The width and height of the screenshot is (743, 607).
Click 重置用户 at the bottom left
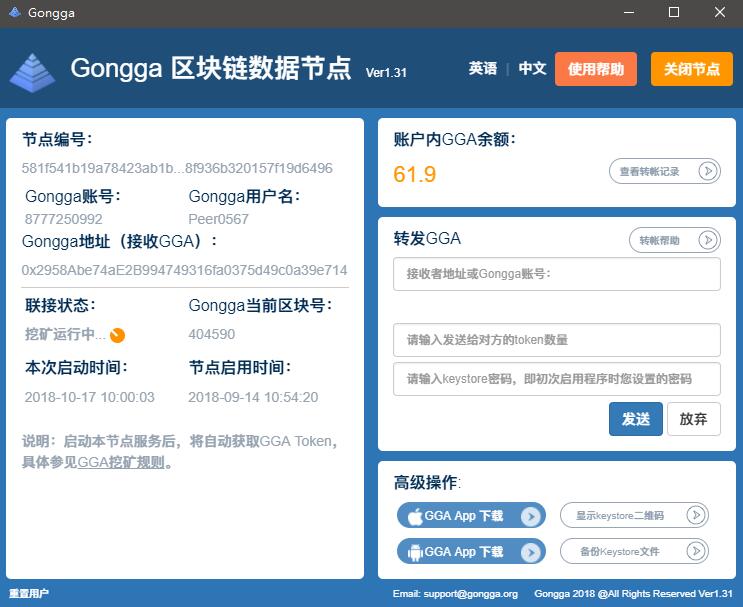tap(29, 594)
